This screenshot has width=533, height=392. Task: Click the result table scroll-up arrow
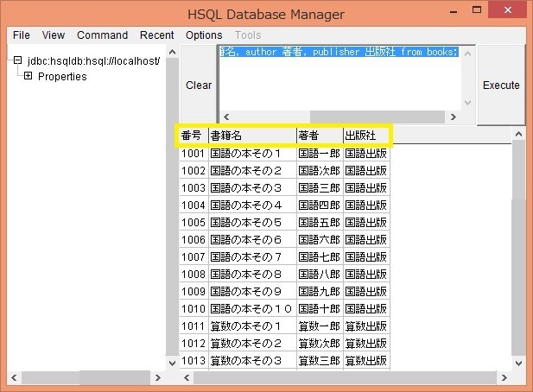[518, 134]
